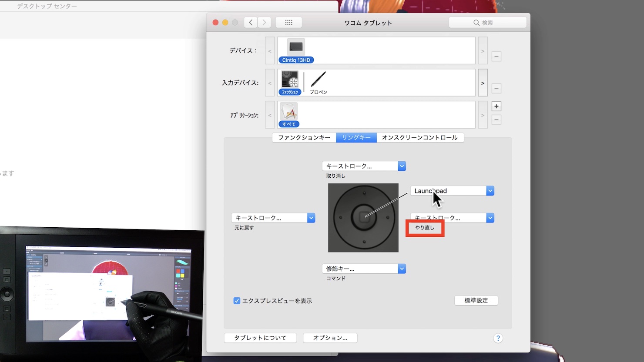This screenshot has height=362, width=644.
Task: Remove device with the minus button in the Device row
Action: coord(496,56)
